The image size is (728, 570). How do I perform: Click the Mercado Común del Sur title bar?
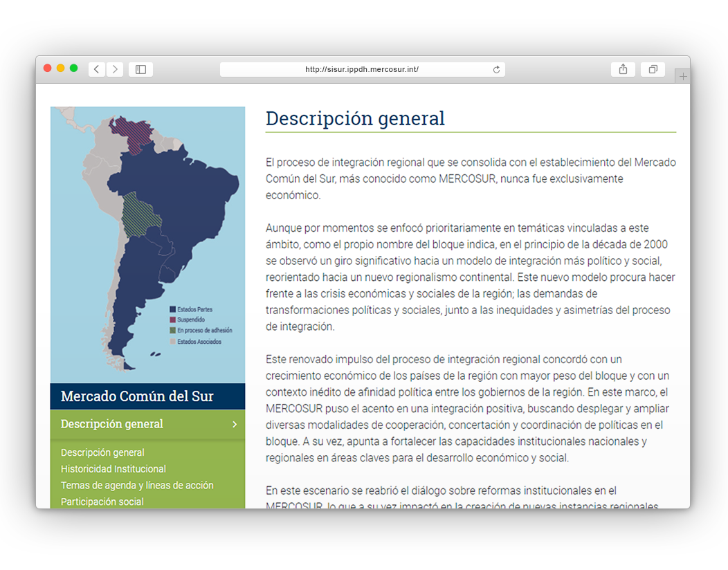(x=147, y=396)
